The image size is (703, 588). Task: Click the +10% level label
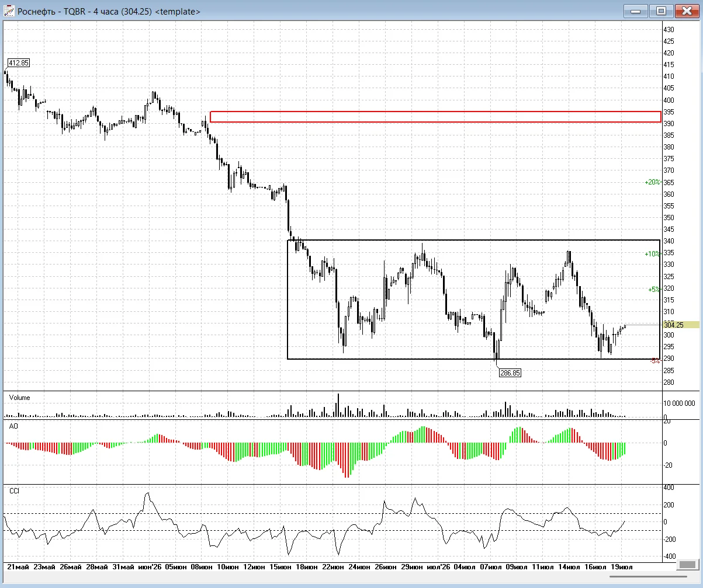[652, 254]
